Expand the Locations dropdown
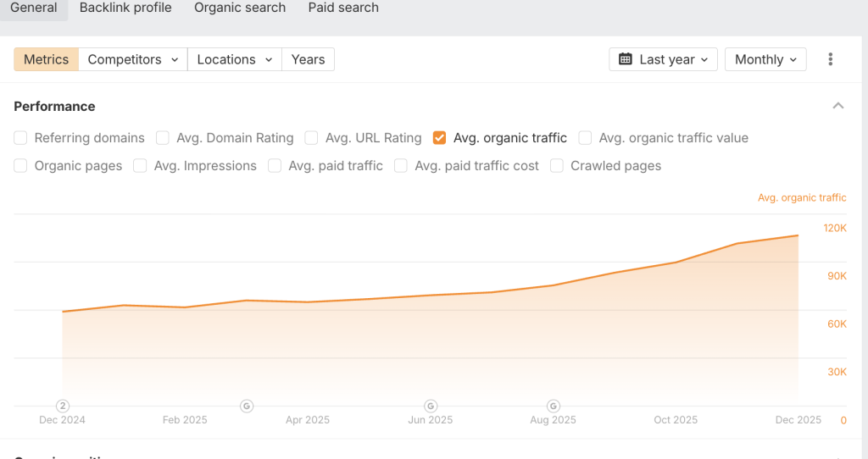 (234, 59)
